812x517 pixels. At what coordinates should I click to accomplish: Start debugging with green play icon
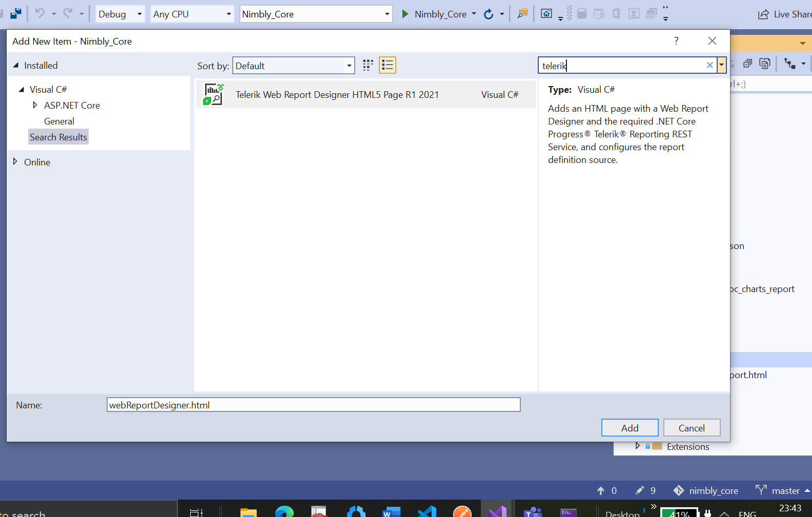tap(405, 14)
